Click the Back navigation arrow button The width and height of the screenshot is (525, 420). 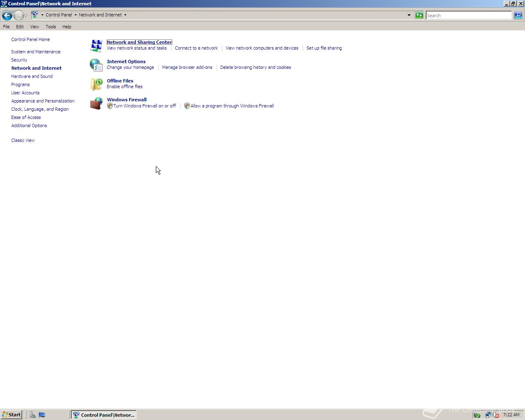tap(7, 16)
